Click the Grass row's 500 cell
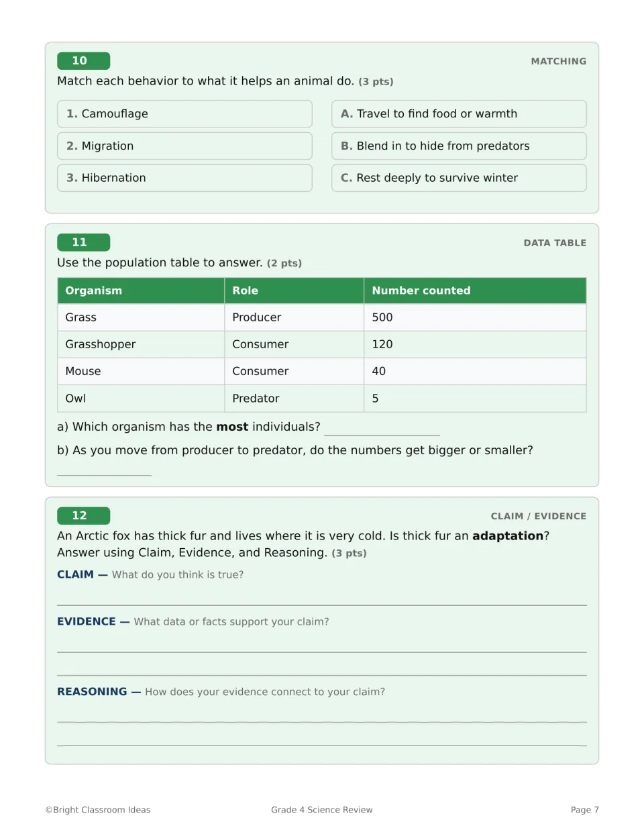The width and height of the screenshot is (644, 834). [x=475, y=317]
